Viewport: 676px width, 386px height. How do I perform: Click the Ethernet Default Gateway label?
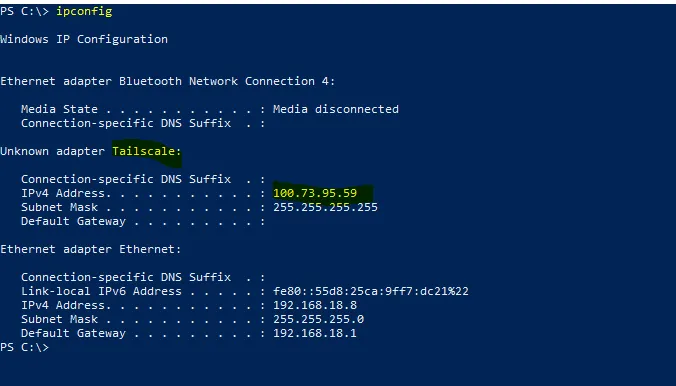[74, 333]
